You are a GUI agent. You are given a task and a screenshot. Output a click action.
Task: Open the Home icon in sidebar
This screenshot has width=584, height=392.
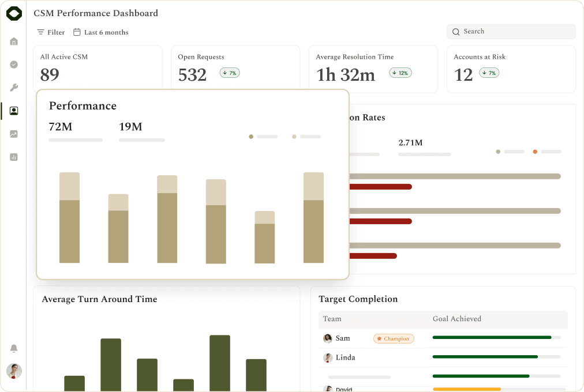[x=14, y=42]
